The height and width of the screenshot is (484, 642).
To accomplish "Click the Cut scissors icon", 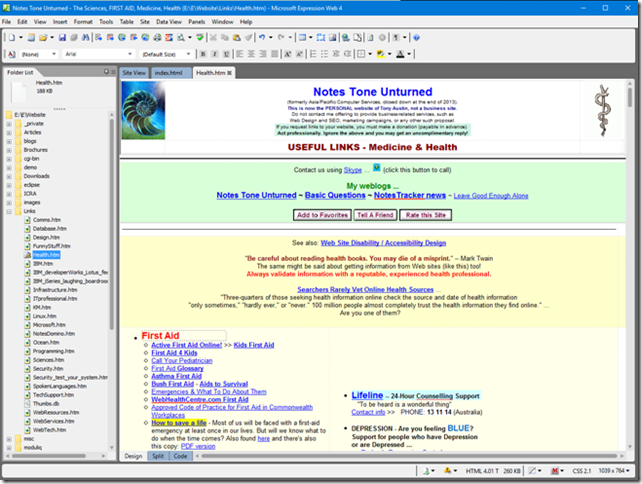I will point(213,38).
